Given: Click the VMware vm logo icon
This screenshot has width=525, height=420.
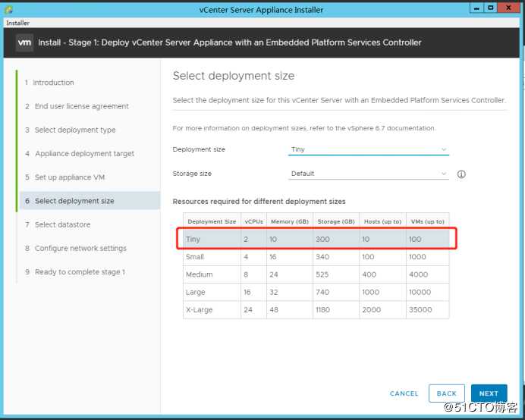Looking at the screenshot, I should point(25,43).
